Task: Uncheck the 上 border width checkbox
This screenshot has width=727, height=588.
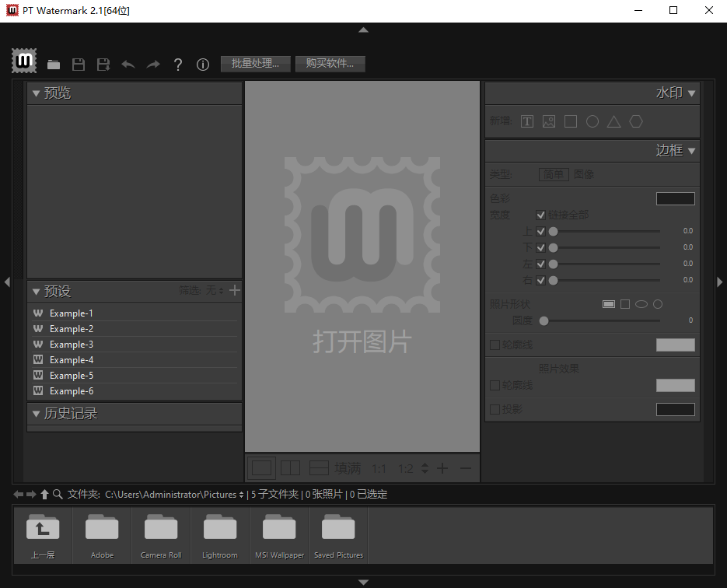Action: (541, 231)
